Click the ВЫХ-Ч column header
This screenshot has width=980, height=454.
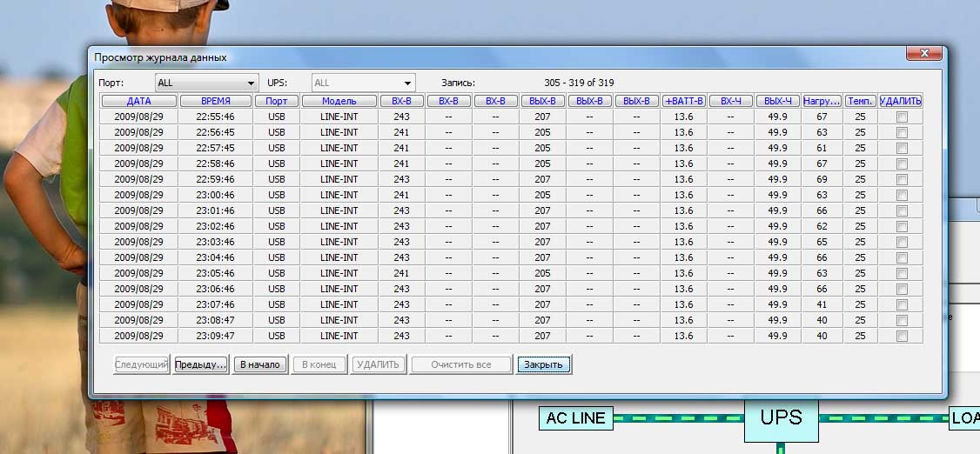click(x=778, y=101)
